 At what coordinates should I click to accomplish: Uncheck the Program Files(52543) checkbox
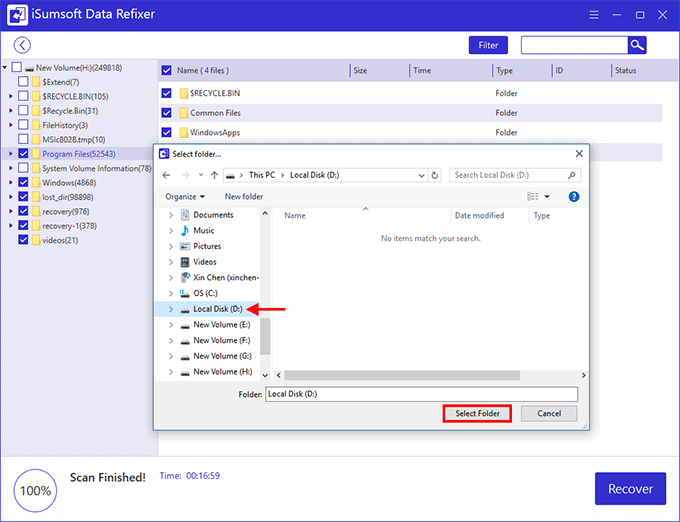[x=23, y=153]
